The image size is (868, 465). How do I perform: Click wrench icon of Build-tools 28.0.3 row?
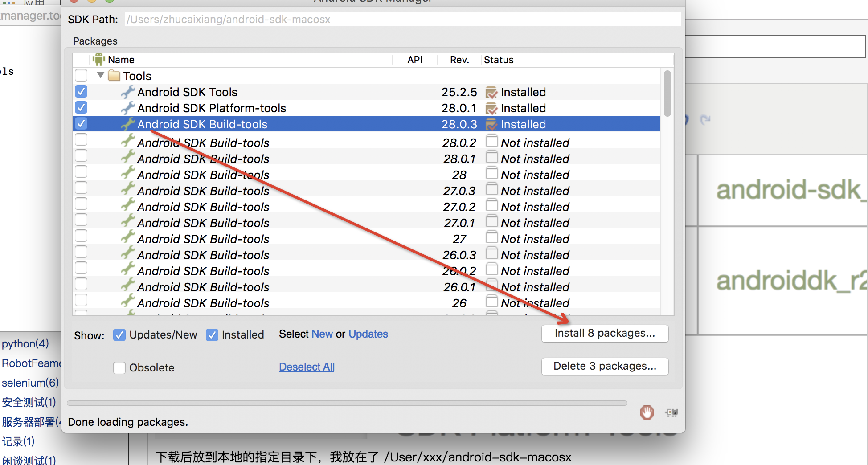[x=128, y=124]
